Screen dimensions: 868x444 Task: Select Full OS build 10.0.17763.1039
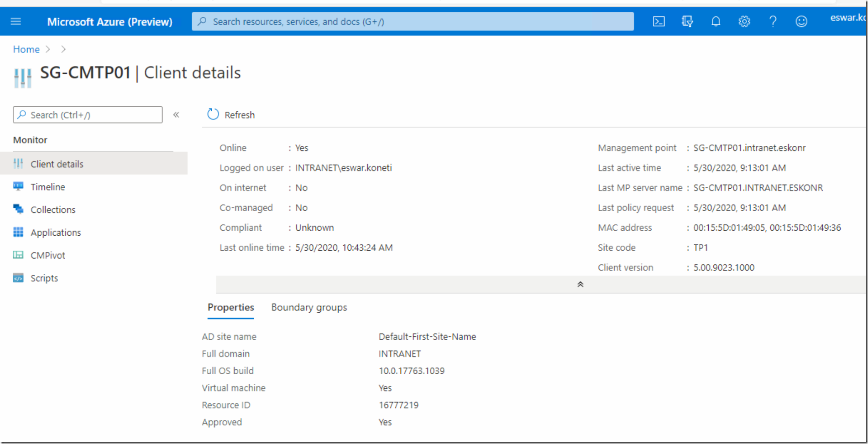pyautogui.click(x=412, y=371)
